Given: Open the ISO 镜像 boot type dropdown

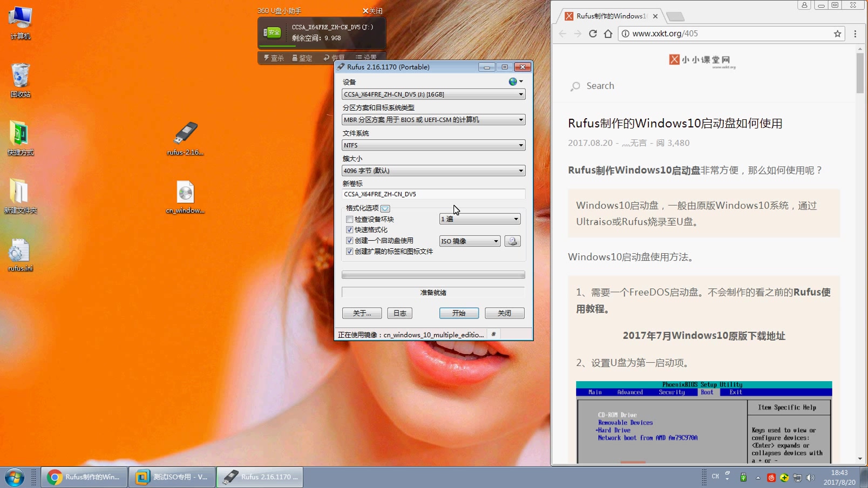Looking at the screenshot, I should [x=470, y=241].
